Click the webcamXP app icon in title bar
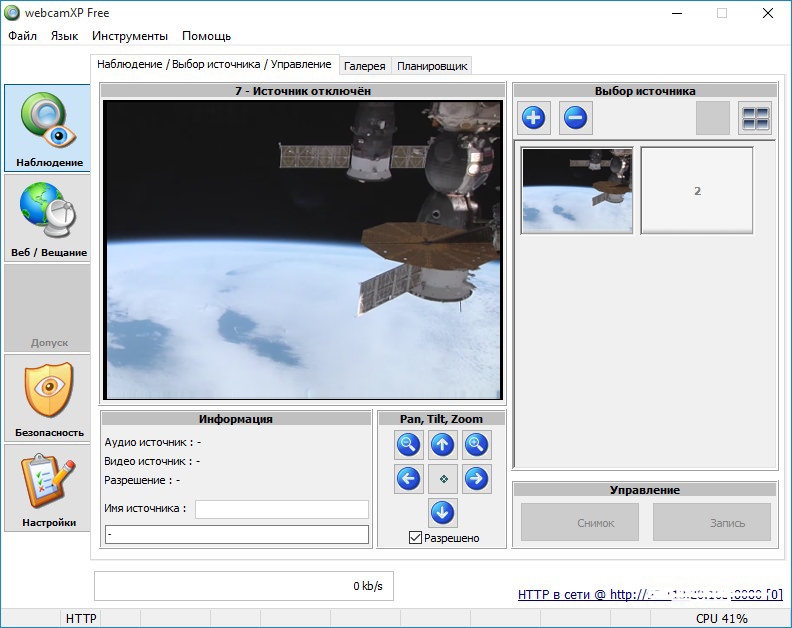The image size is (792, 628). [x=12, y=13]
